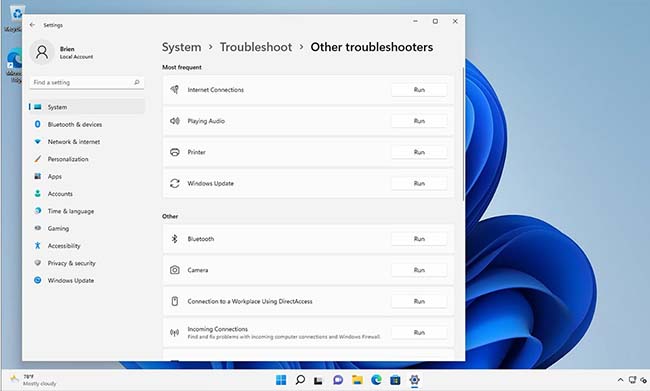
Task: Launch Microsoft Edge from the taskbar
Action: [x=376, y=380]
